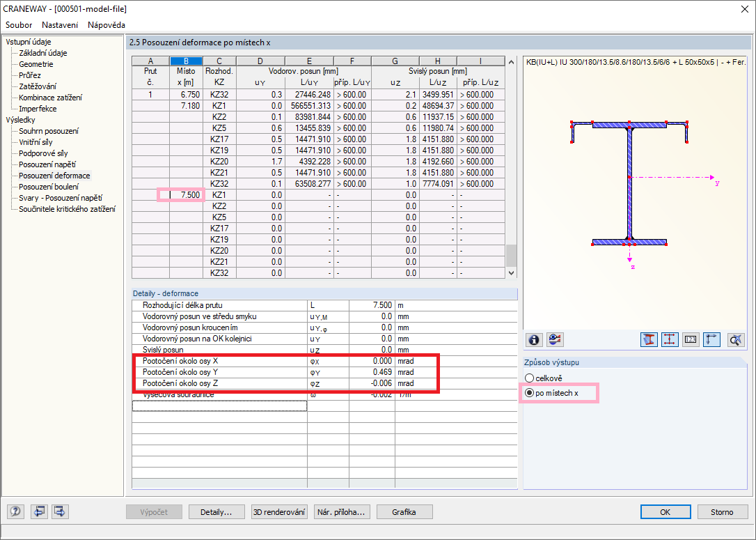Image resolution: width=756 pixels, height=540 pixels.
Task: Confirm with the OK button
Action: [x=666, y=512]
